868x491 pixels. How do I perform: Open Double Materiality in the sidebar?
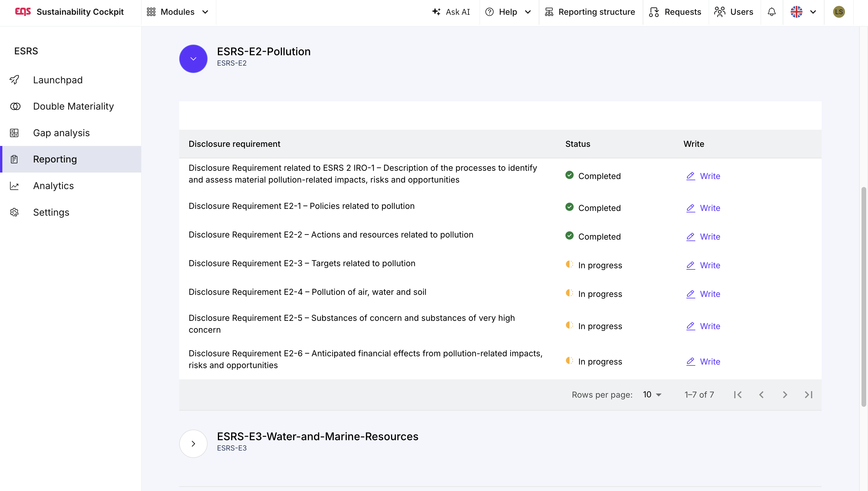(x=71, y=106)
